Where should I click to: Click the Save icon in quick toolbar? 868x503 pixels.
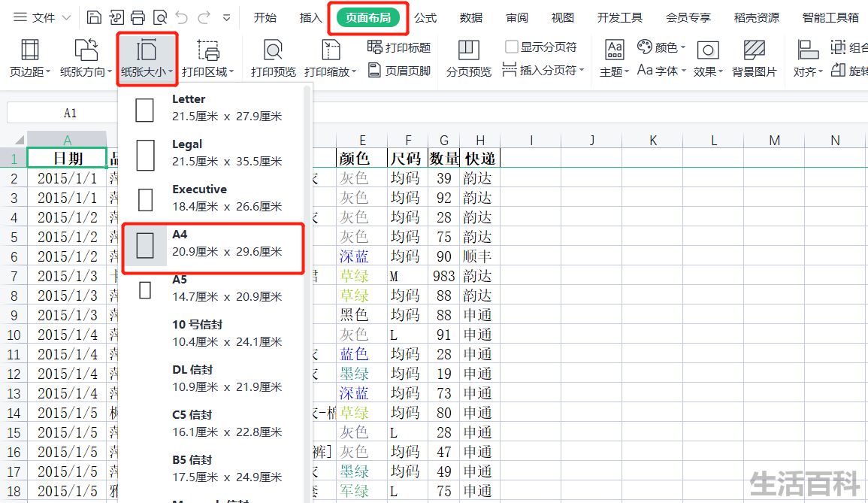(x=94, y=18)
